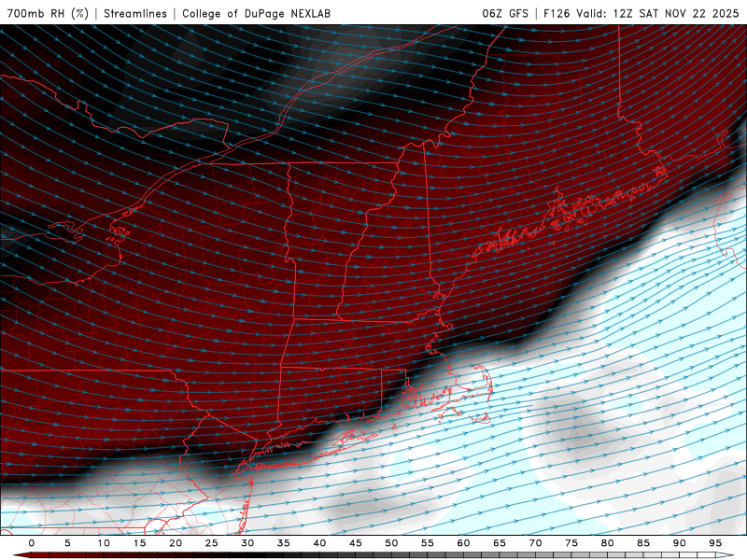Select the "F126" forecast hour text
The width and height of the screenshot is (747, 560).
pos(557,13)
